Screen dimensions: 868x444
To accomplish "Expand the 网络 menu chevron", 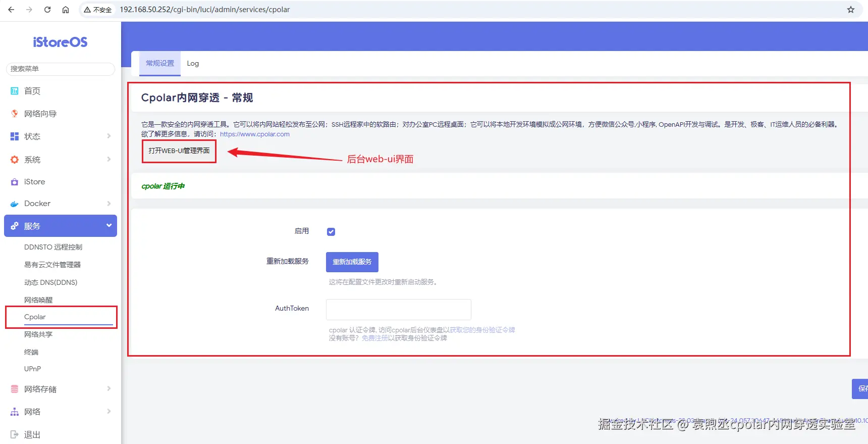I will (108, 411).
